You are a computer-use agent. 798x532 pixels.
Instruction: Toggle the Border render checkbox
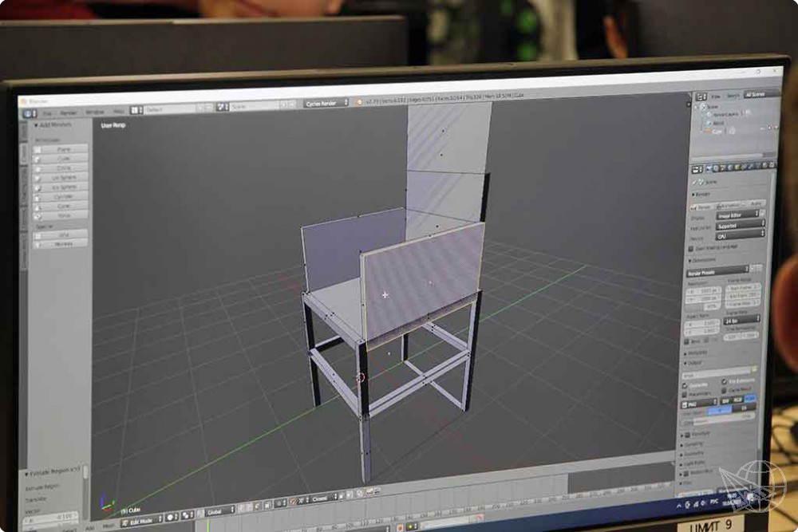pyautogui.click(x=688, y=342)
